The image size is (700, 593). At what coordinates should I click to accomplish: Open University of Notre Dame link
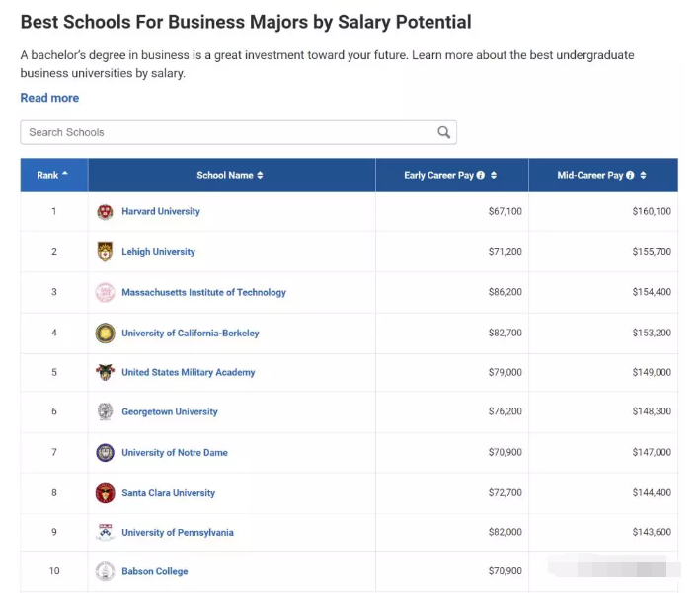(x=175, y=453)
